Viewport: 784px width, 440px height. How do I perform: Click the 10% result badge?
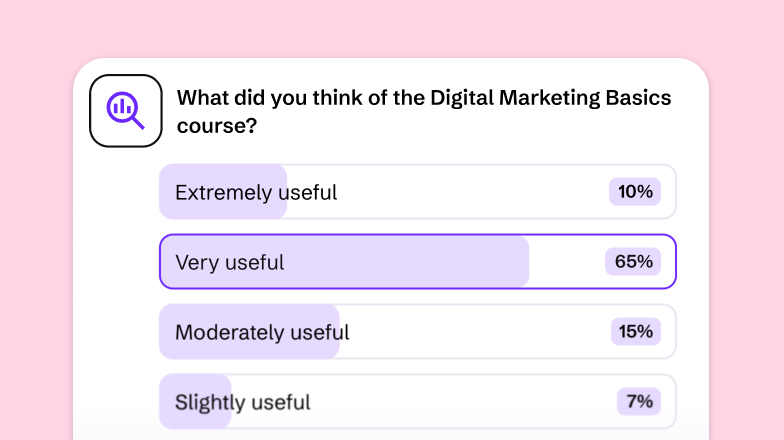coord(635,192)
